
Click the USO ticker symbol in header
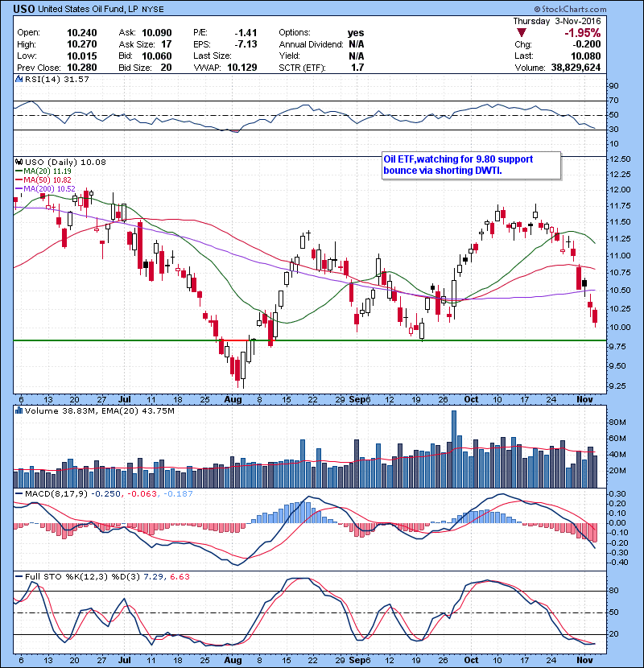pos(24,9)
